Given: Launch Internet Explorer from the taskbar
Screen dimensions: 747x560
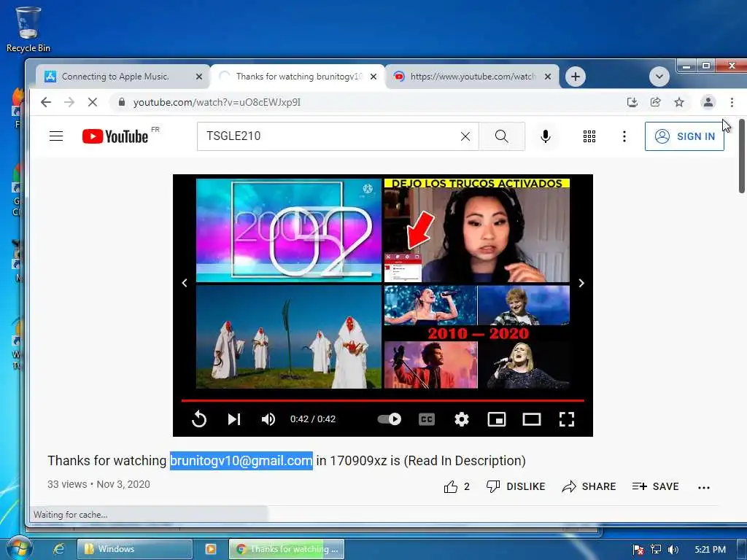Looking at the screenshot, I should (x=58, y=549).
